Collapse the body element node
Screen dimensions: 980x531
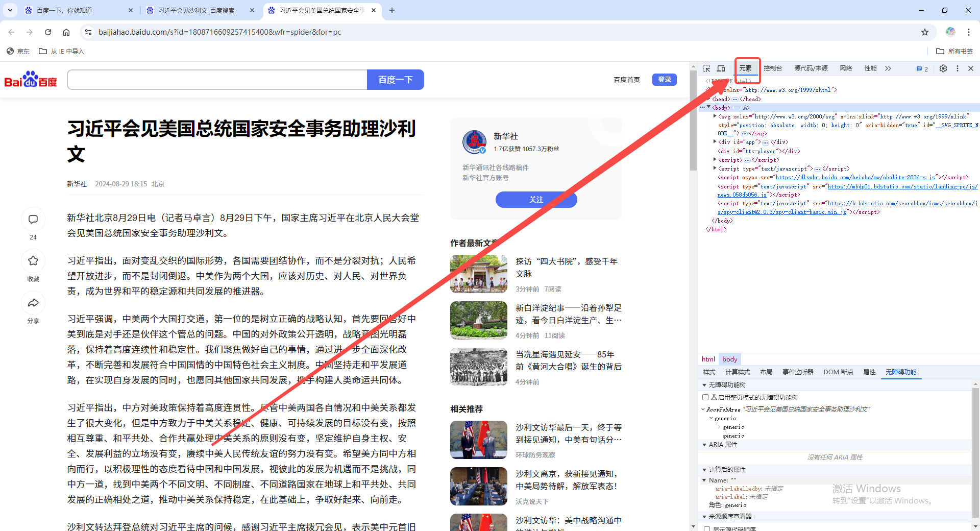pyautogui.click(x=708, y=107)
